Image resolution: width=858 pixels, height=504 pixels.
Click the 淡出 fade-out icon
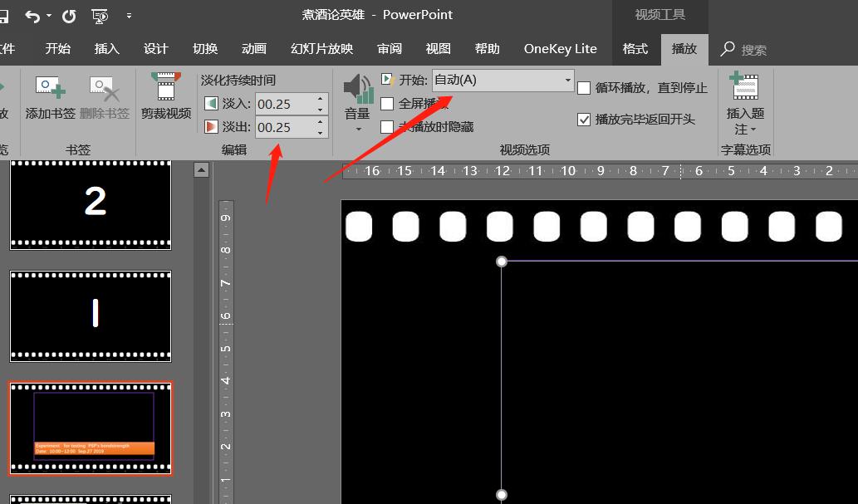(x=212, y=127)
